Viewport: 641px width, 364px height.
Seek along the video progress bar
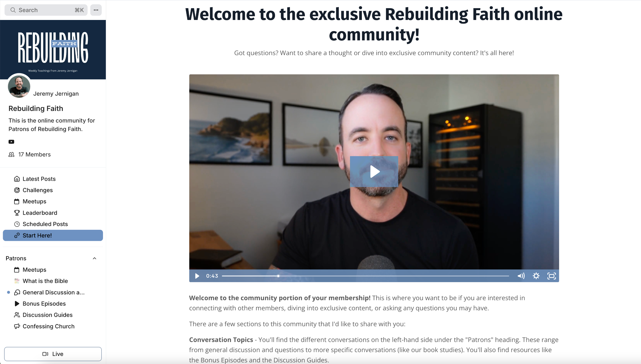[x=365, y=276]
